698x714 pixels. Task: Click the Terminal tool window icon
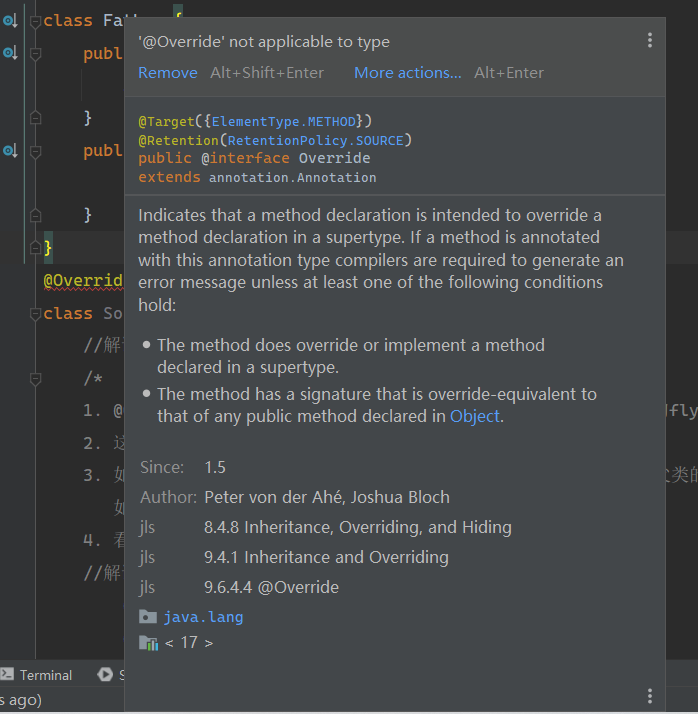point(7,674)
